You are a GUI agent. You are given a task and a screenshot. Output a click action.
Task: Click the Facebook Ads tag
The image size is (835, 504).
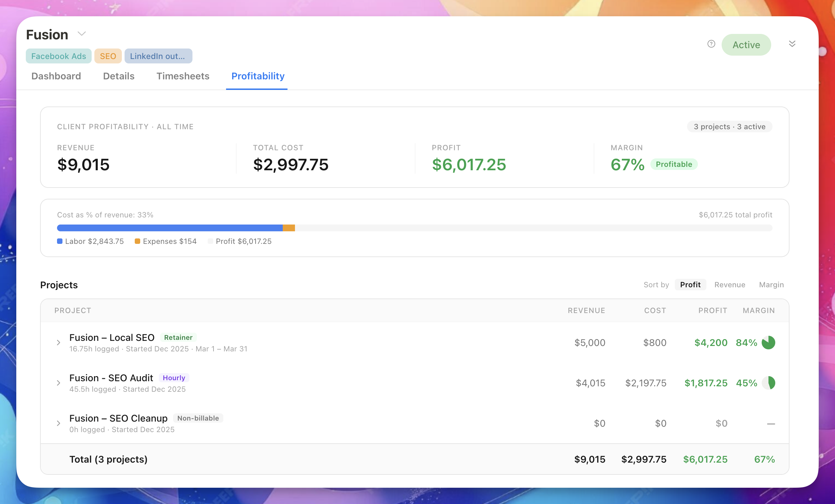click(58, 56)
